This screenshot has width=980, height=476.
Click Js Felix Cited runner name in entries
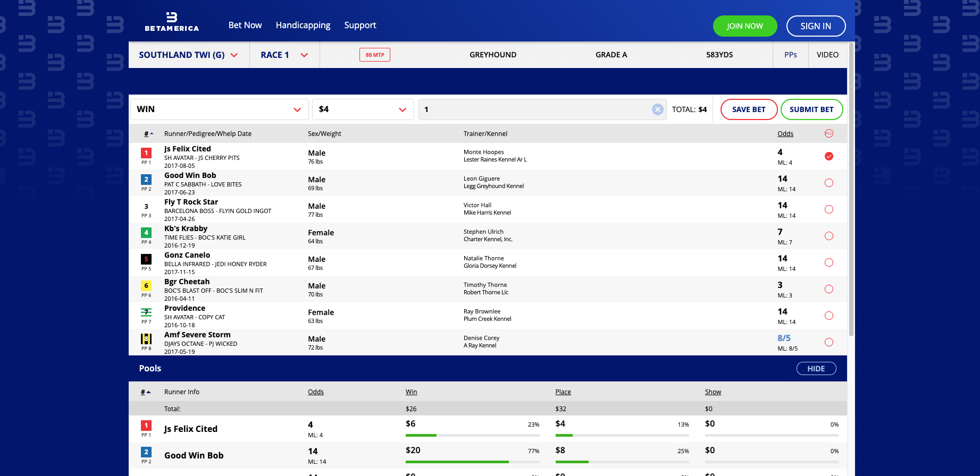click(x=188, y=149)
